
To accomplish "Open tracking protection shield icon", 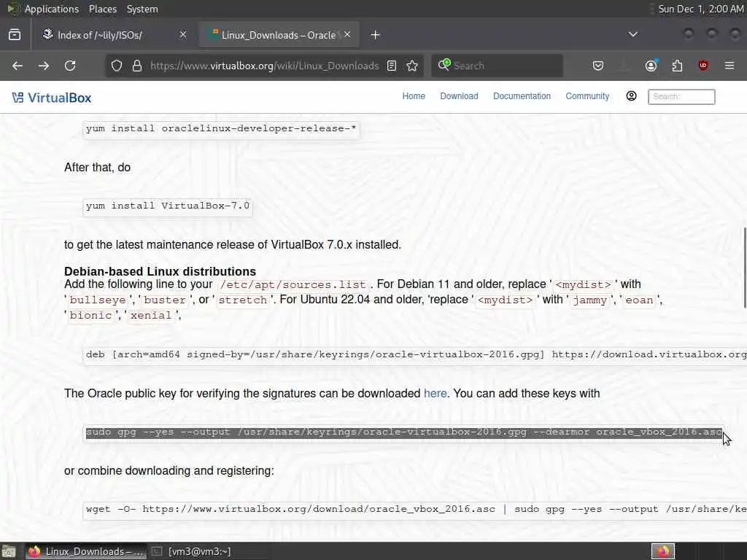I will (x=117, y=66).
